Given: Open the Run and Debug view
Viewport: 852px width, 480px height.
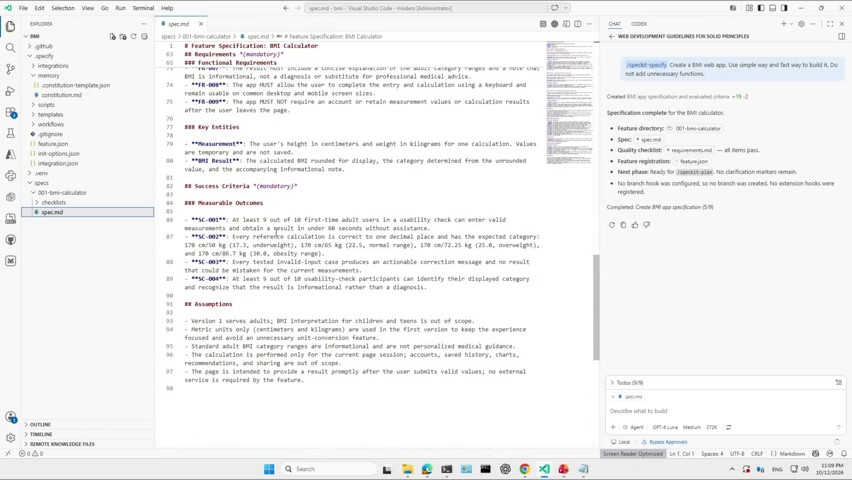Looking at the screenshot, I should [x=10, y=91].
